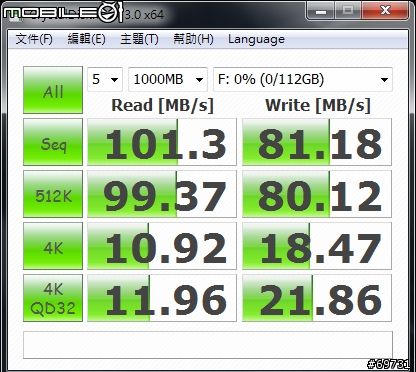Start the 512K benchmark test

click(x=53, y=194)
